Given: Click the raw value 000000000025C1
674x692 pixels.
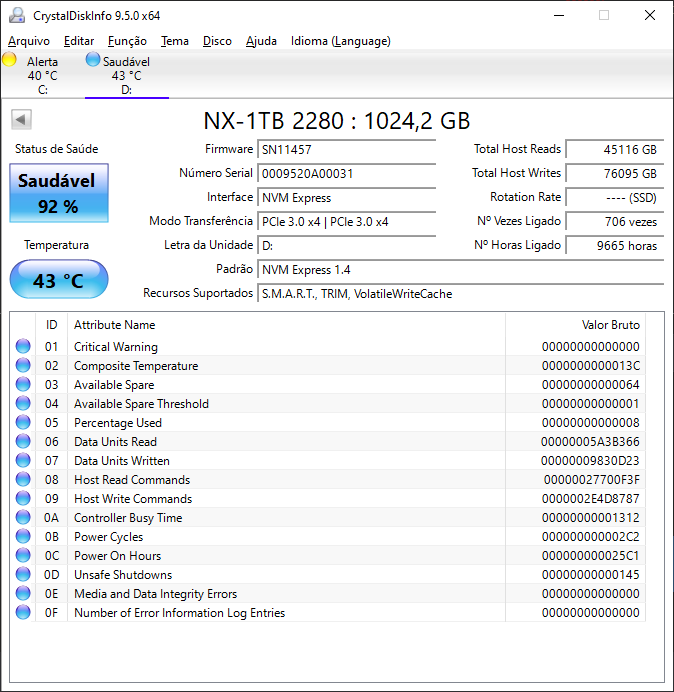Looking at the screenshot, I should 591,556.
